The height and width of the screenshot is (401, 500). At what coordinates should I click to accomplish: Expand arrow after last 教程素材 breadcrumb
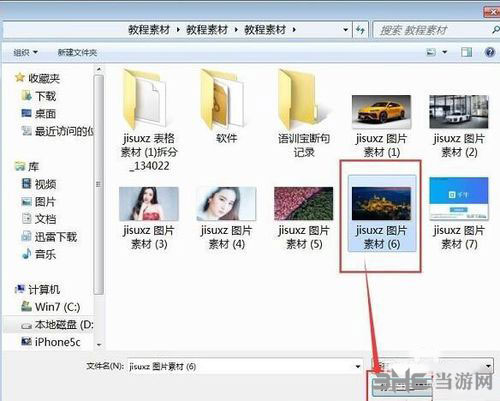click(x=294, y=30)
